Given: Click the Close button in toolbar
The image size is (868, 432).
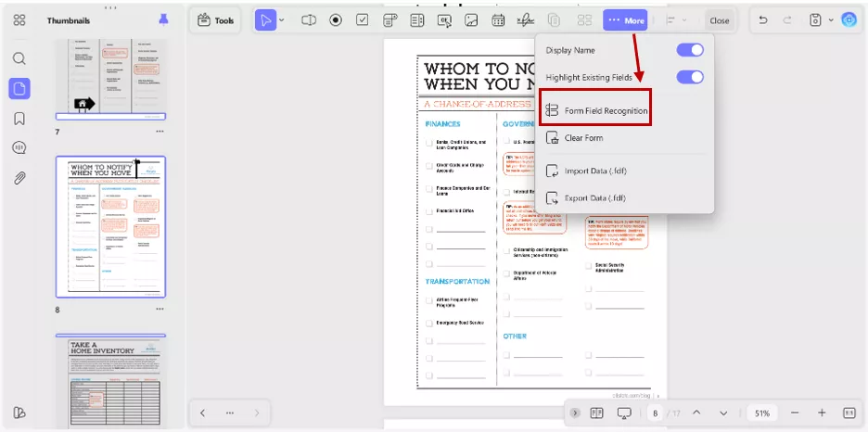Looking at the screenshot, I should click(719, 20).
